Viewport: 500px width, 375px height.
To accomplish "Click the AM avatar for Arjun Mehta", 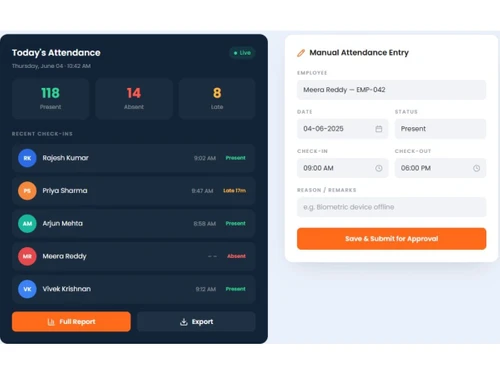I will pos(27,223).
